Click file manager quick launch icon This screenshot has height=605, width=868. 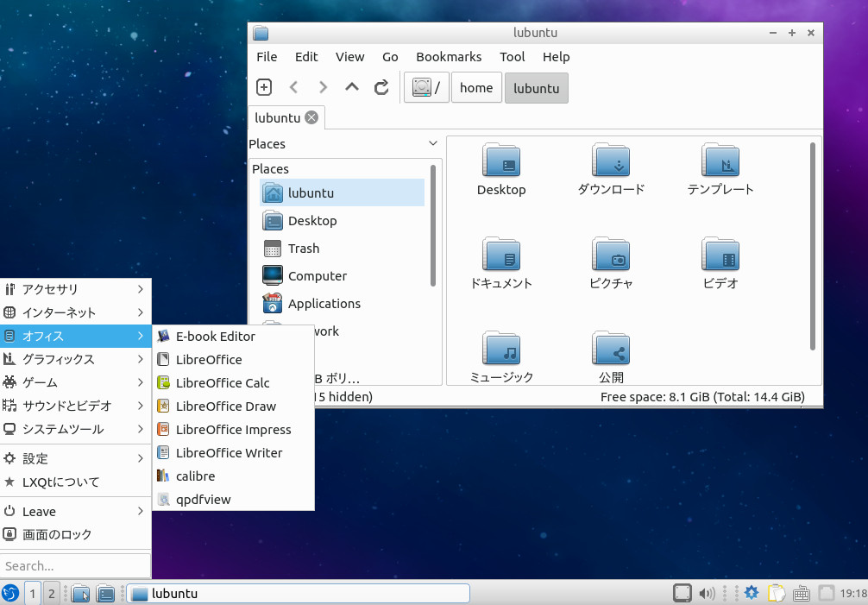[x=81, y=594]
